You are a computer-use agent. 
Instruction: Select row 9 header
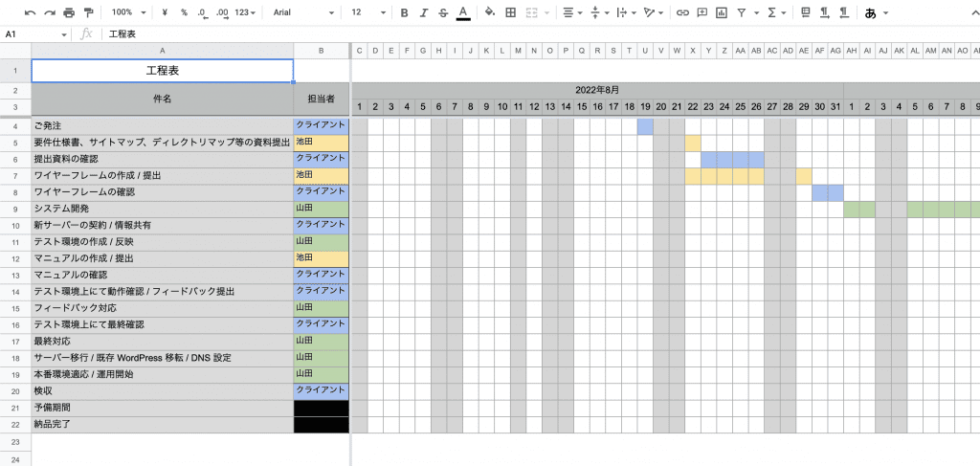tap(15, 209)
